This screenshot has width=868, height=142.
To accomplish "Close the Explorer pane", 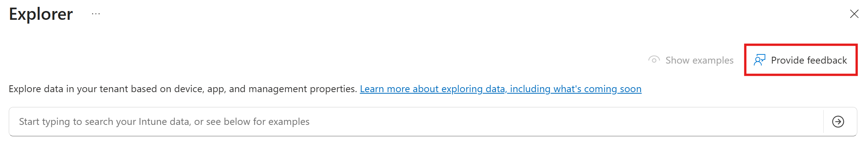I will [854, 14].
